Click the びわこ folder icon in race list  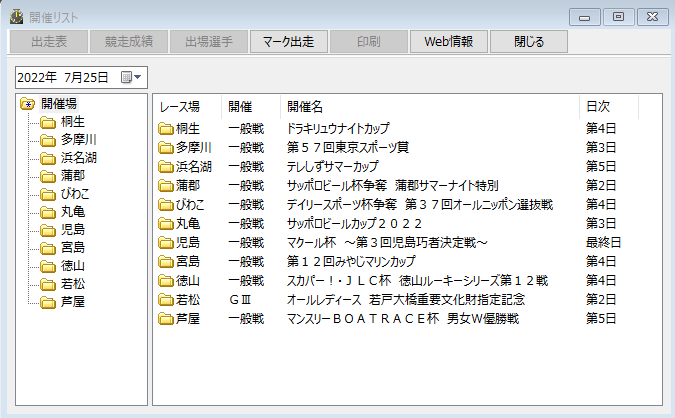coord(165,205)
